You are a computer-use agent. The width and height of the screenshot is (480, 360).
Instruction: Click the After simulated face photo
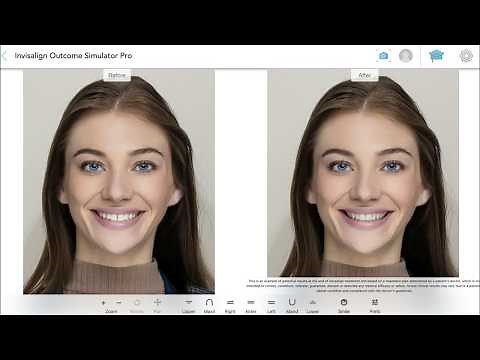tap(363, 173)
